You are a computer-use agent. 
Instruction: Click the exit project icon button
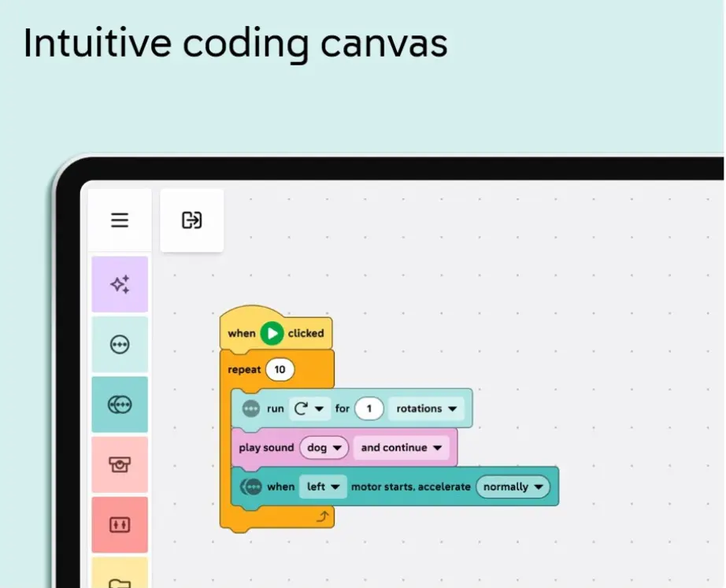pyautogui.click(x=191, y=220)
